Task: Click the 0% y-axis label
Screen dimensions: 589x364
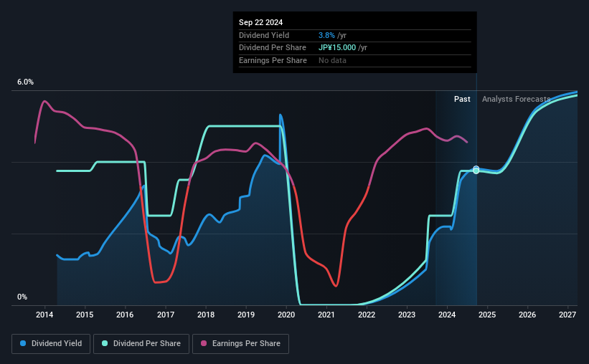Action: [x=22, y=297]
